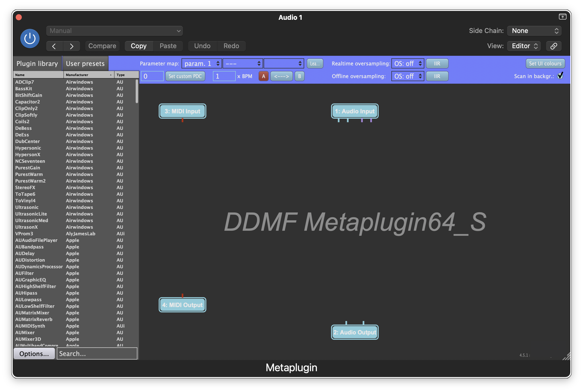Toggle the plugin power bypass button

(30, 39)
